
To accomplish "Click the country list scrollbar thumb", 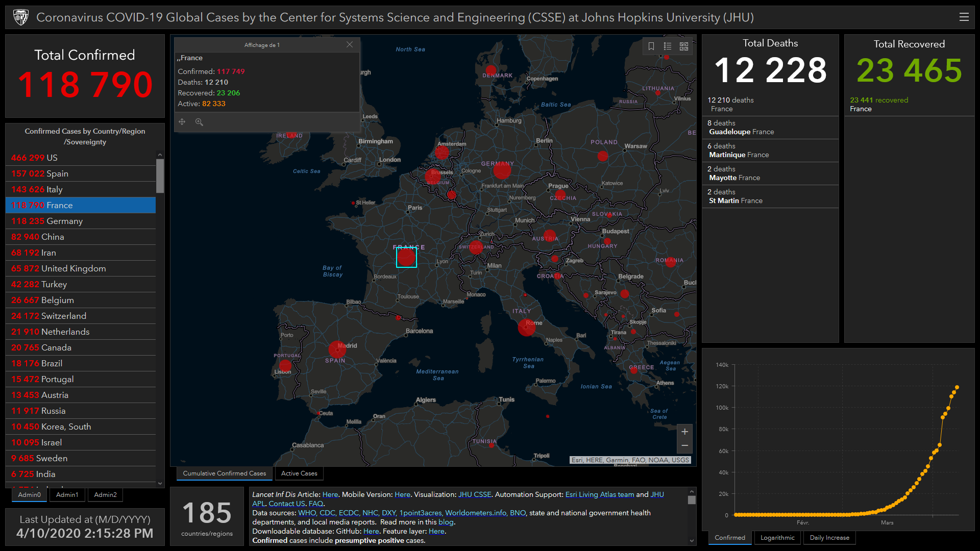I will coord(160,176).
